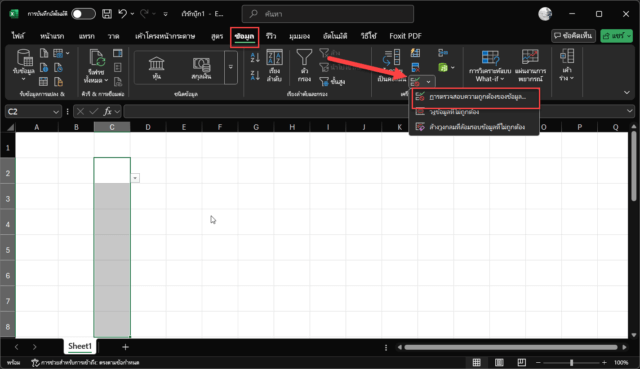Click the zoom level 100% button
The width and height of the screenshot is (640, 369).
621,362
